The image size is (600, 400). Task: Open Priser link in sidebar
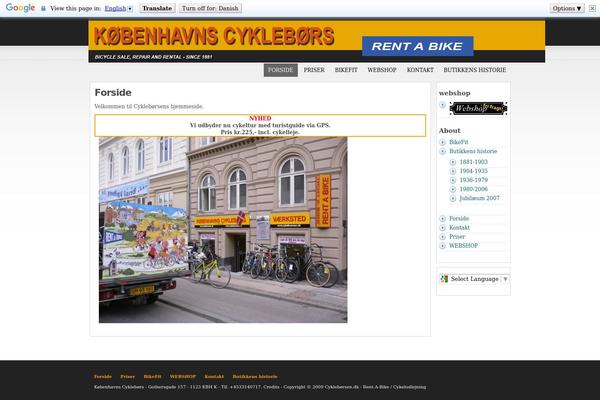click(x=457, y=237)
